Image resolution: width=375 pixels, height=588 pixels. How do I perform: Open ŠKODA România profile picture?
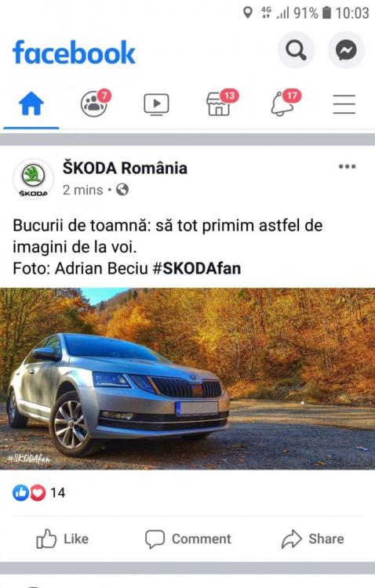pos(34,179)
